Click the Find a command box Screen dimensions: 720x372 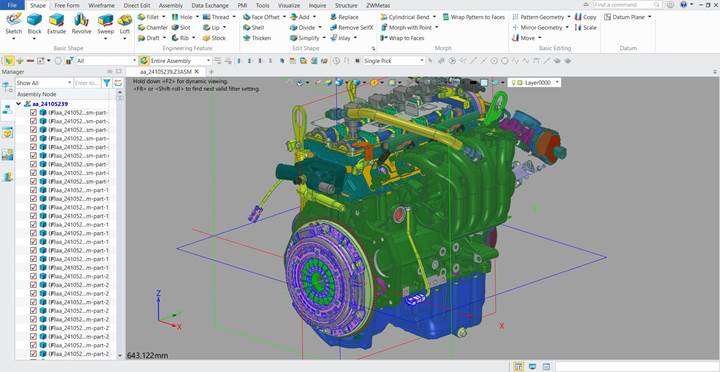pyautogui.click(x=627, y=5)
